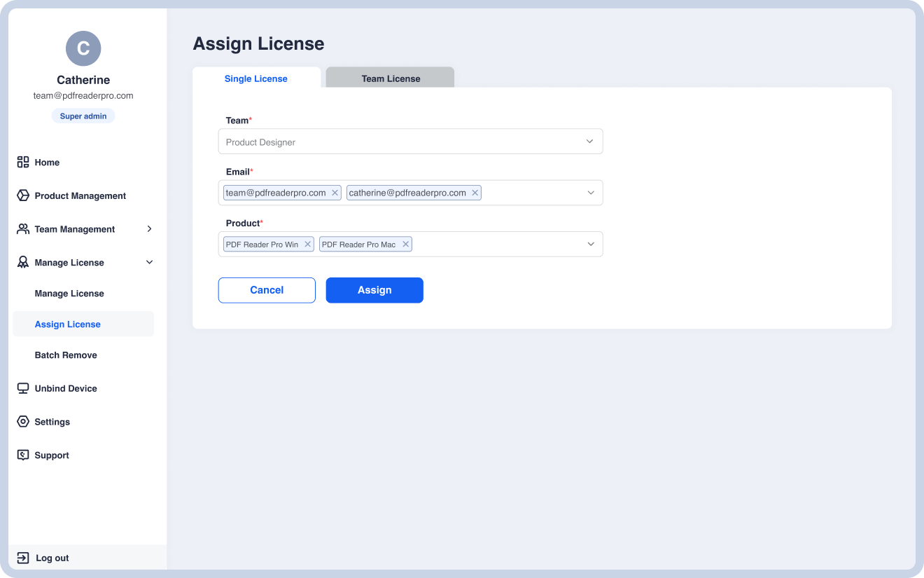The image size is (924, 578).
Task: Click the Unbind Device monitor icon
Action: pos(23,388)
